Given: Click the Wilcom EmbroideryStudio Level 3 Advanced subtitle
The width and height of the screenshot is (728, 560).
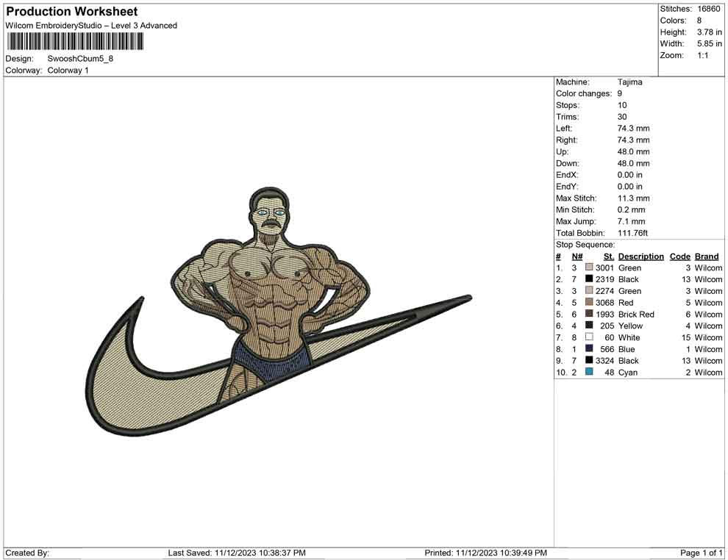Looking at the screenshot, I should (91, 26).
